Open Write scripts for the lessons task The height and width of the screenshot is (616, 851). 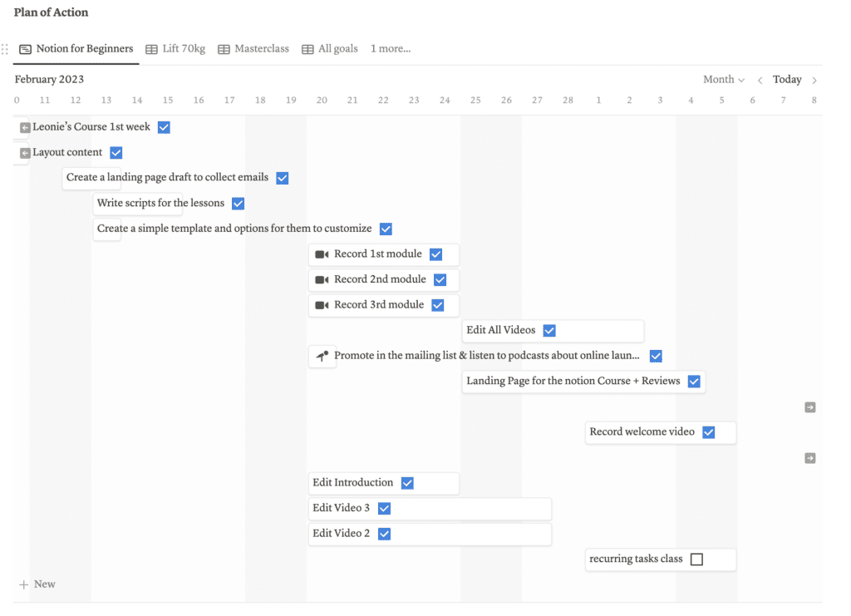pyautogui.click(x=160, y=203)
